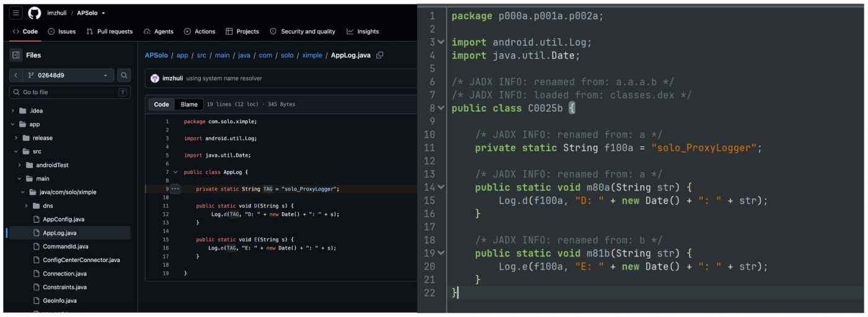The width and height of the screenshot is (868, 317).
Task: Click the .idea folder icon
Action: tap(23, 111)
